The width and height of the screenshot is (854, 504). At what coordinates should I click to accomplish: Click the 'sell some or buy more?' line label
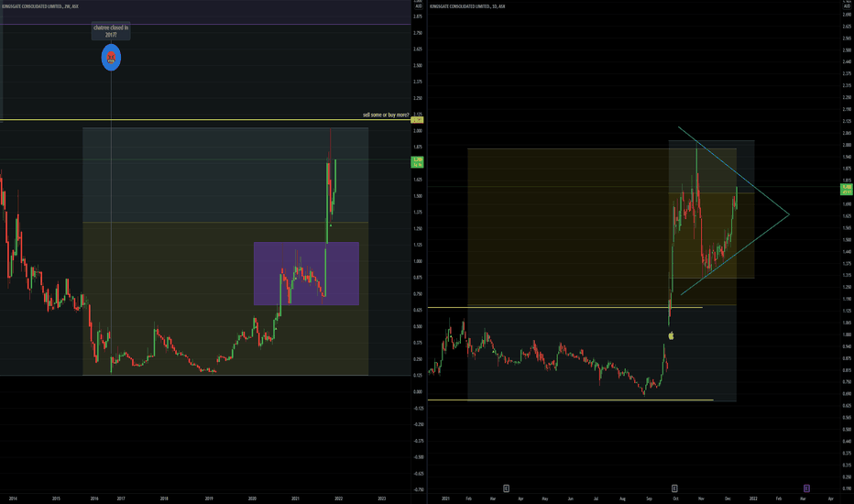click(386, 115)
